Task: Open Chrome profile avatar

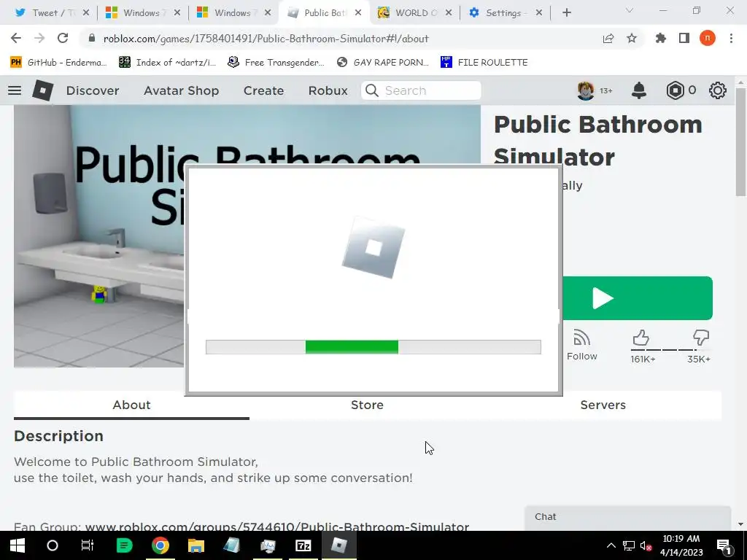Action: 708,38
